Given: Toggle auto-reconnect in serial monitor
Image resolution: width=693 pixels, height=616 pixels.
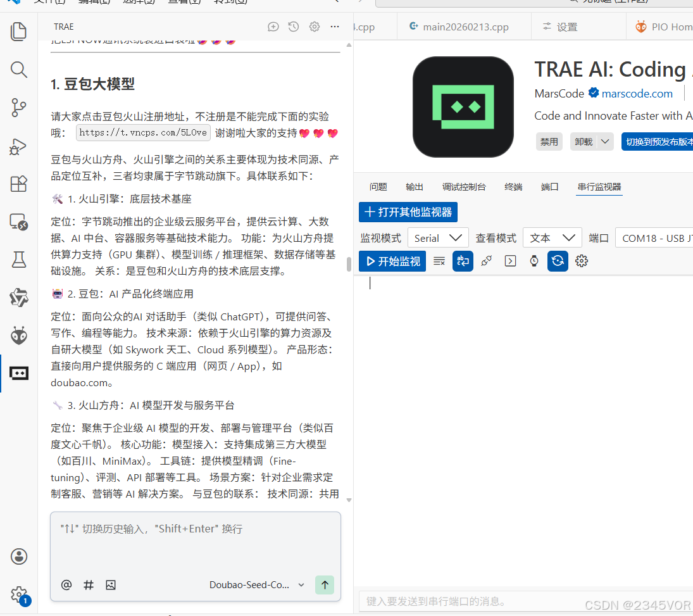Looking at the screenshot, I should (558, 261).
